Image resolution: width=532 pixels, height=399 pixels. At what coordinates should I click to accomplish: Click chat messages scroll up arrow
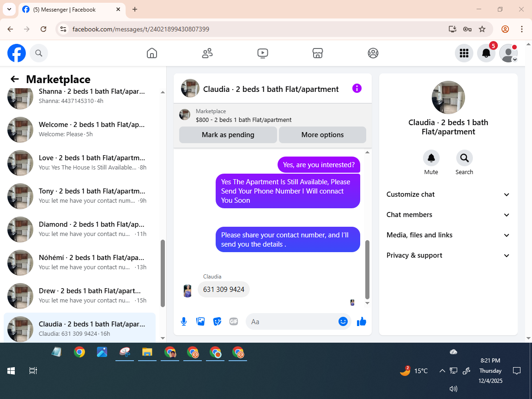367,152
